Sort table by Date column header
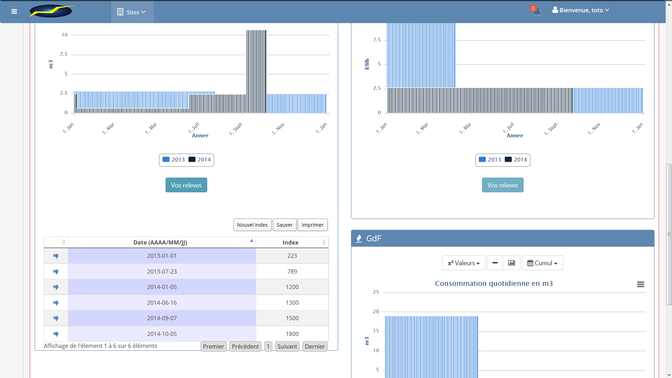Image resolution: width=672 pixels, height=378 pixels. pyautogui.click(x=162, y=242)
